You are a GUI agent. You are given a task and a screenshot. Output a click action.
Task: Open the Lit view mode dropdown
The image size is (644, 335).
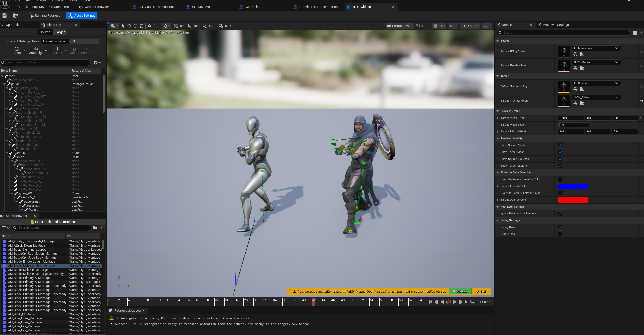439,26
